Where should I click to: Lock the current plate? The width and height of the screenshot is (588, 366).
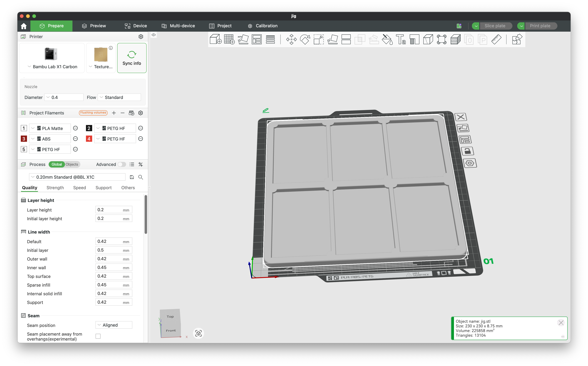(x=468, y=151)
